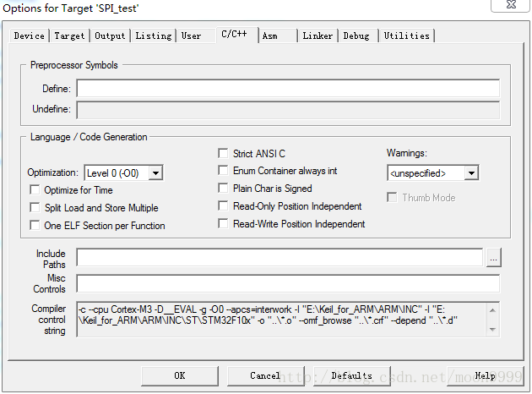Open the Debug tab
The image size is (532, 394).
(356, 36)
